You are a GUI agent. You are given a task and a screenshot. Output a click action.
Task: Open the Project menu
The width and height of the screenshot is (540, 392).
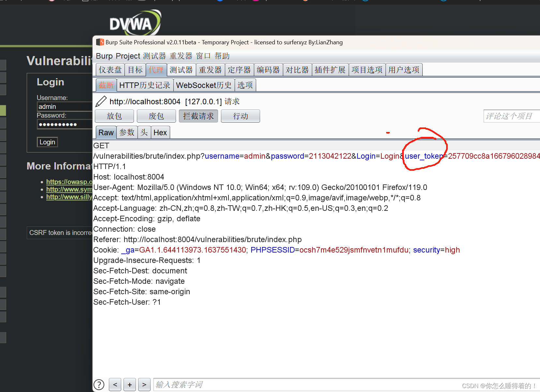coord(128,56)
